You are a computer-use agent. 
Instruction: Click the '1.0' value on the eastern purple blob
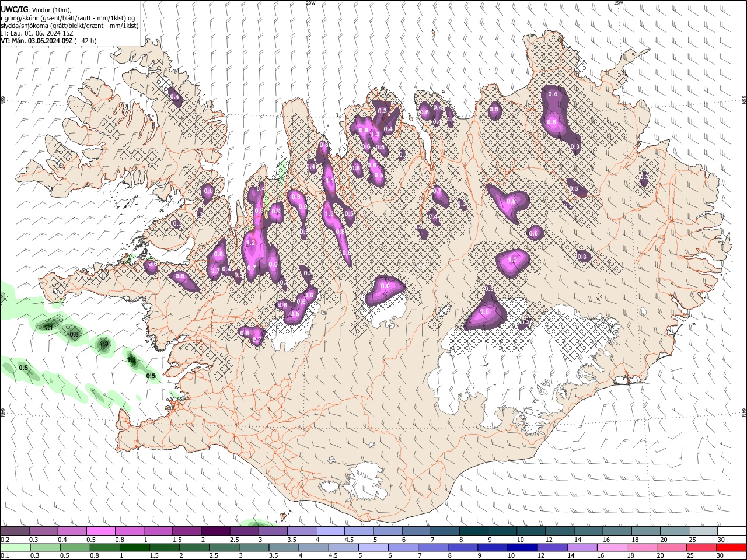click(x=514, y=260)
